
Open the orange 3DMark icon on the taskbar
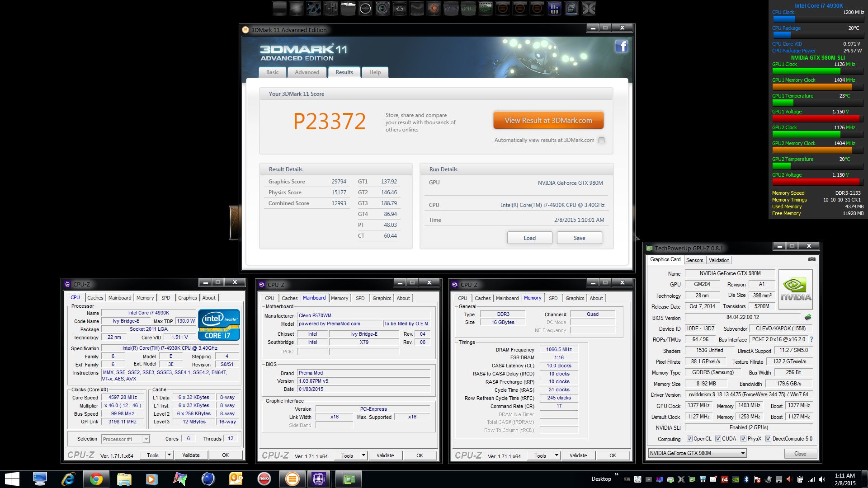tap(292, 479)
